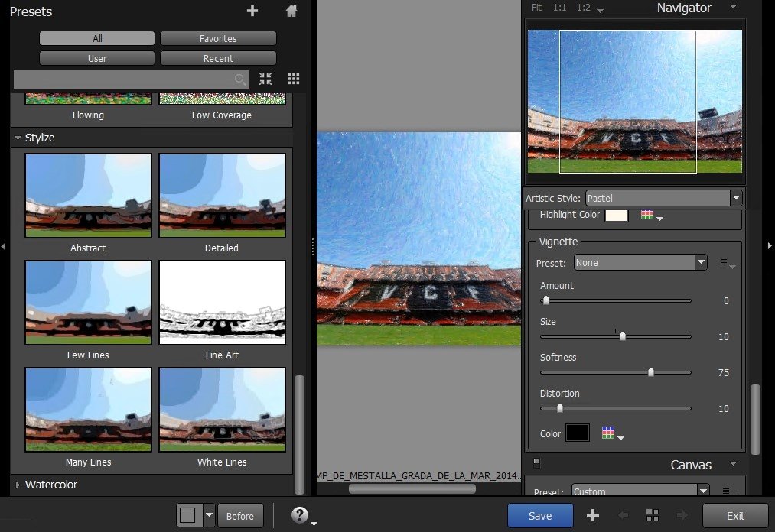The image size is (775, 532).
Task: Collapse the Canvas panel arrow
Action: coord(734,464)
